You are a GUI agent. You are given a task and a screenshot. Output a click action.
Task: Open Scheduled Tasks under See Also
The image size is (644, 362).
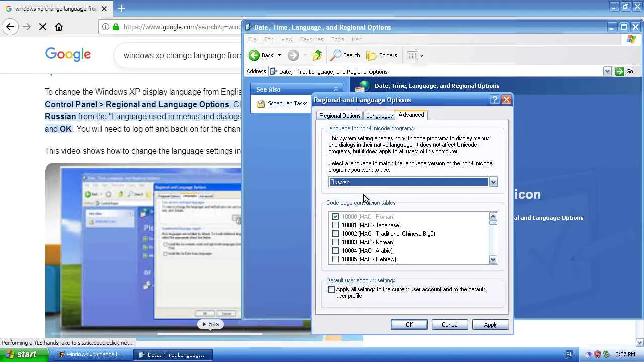click(287, 103)
